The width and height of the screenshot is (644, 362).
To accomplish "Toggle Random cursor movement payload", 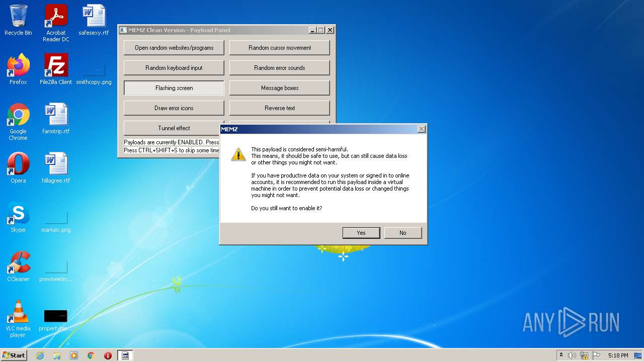I will (x=280, y=48).
